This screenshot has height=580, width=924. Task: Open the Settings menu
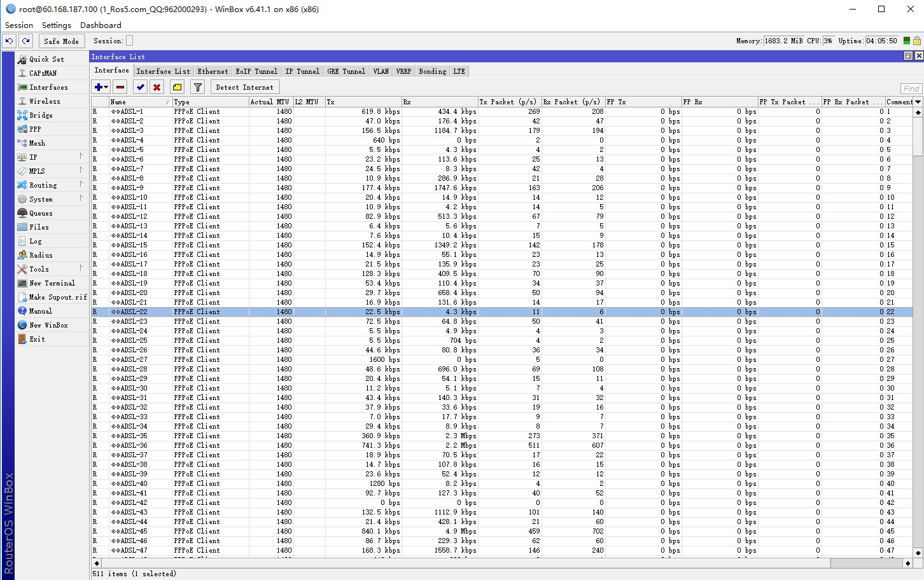(57, 25)
